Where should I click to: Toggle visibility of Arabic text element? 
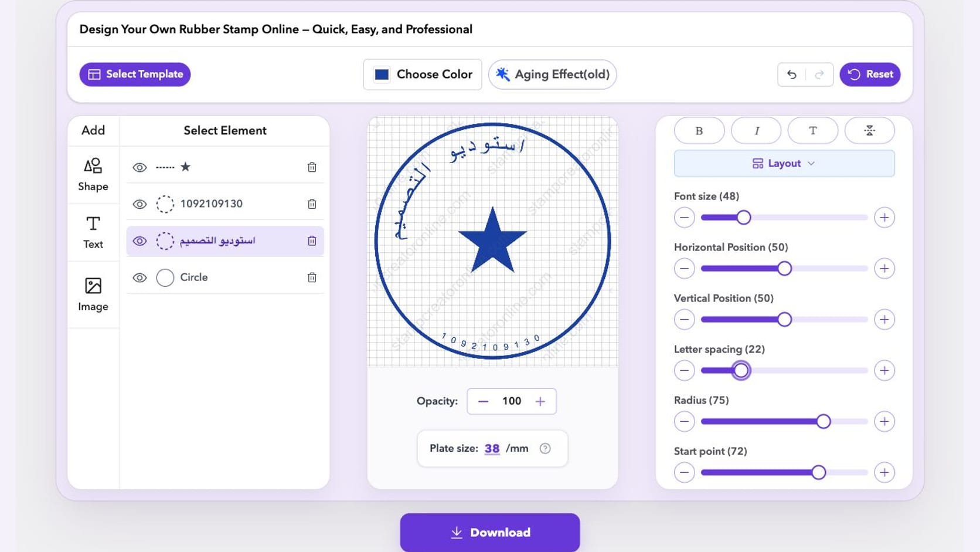(x=139, y=241)
